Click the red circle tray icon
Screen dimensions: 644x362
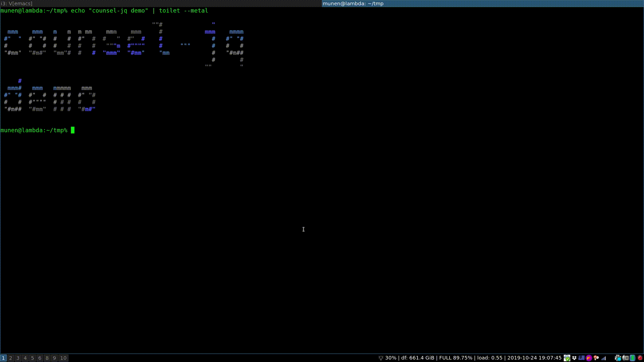click(640, 358)
